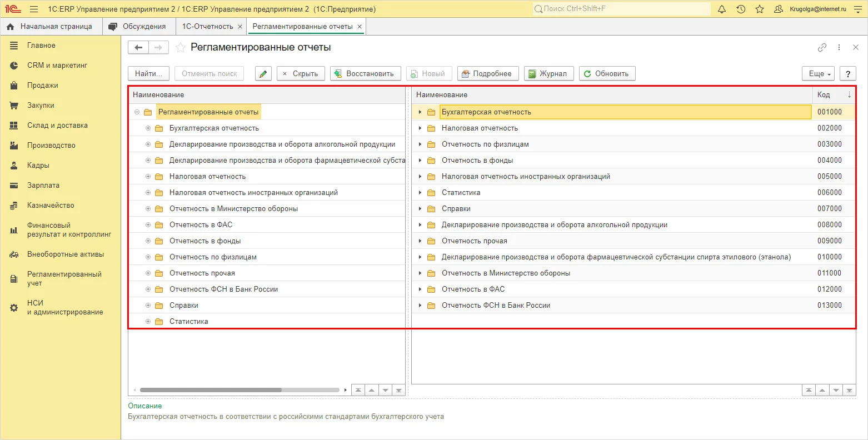This screenshot has height=440, width=868.
Task: Close the Регламентированные отчеты tab
Action: (360, 26)
